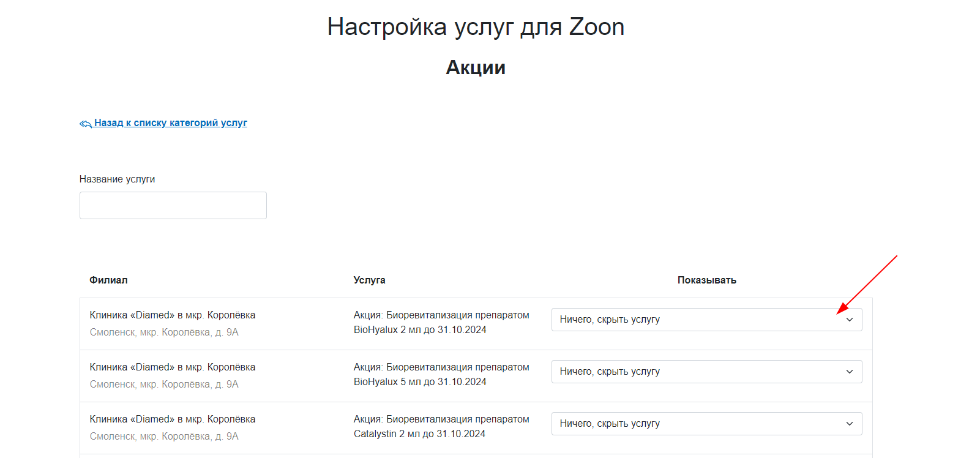Click clinic address in BioHyalux 2 мл row
This screenshot has width=980, height=458.
click(x=164, y=332)
